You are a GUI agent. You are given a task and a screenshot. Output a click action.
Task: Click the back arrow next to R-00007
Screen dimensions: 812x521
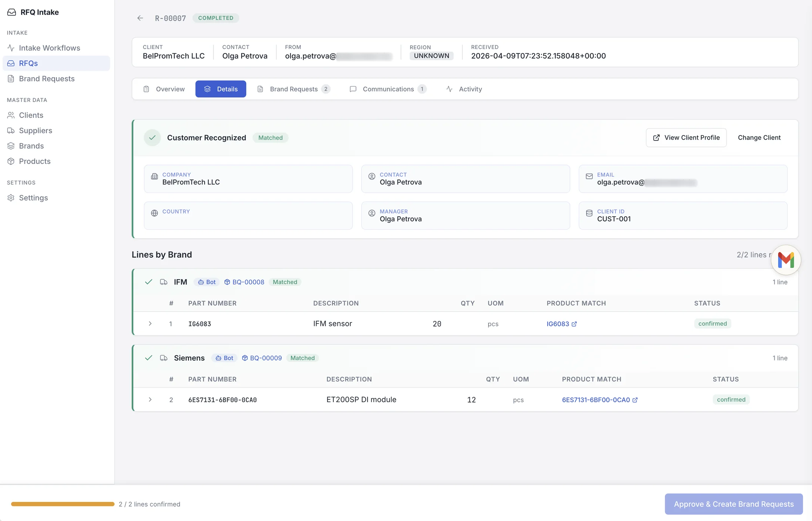pos(140,18)
